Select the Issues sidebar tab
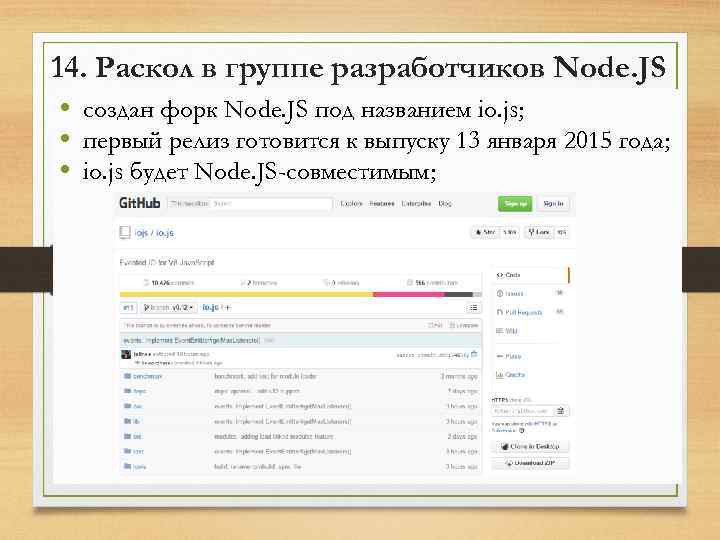 click(529, 293)
